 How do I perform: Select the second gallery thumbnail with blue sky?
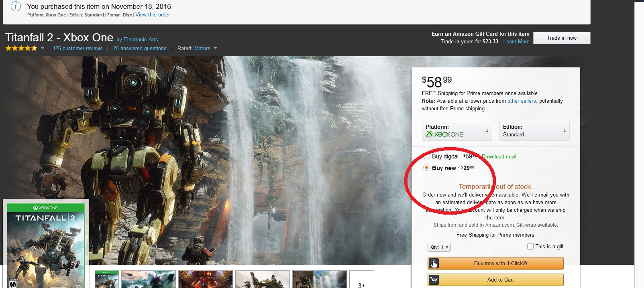click(149, 279)
